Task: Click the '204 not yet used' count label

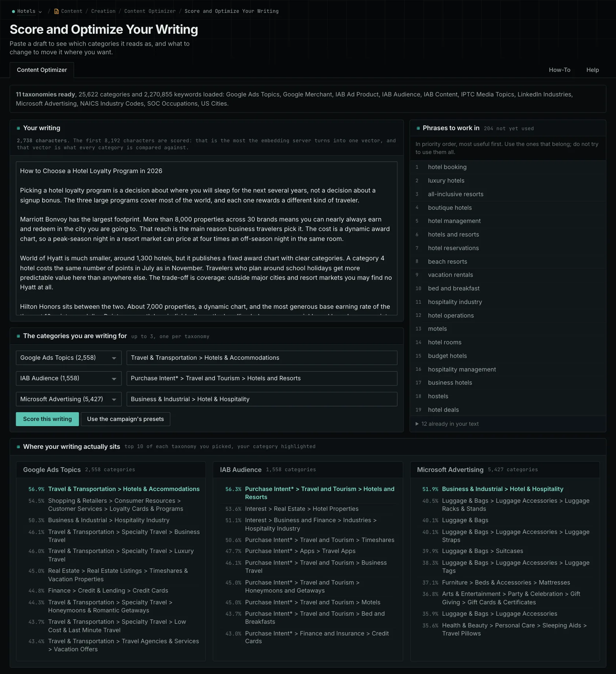Action: (x=509, y=129)
